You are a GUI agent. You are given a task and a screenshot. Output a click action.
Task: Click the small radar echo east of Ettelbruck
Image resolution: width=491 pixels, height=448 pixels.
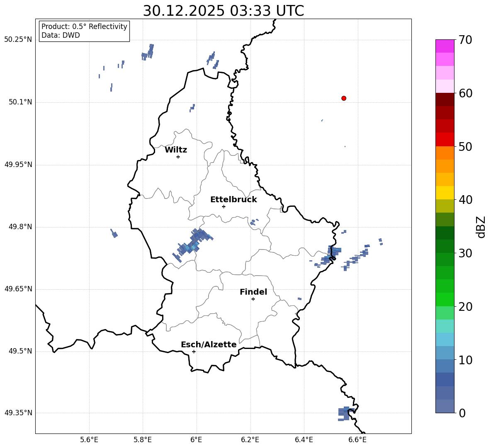pyautogui.click(x=254, y=222)
